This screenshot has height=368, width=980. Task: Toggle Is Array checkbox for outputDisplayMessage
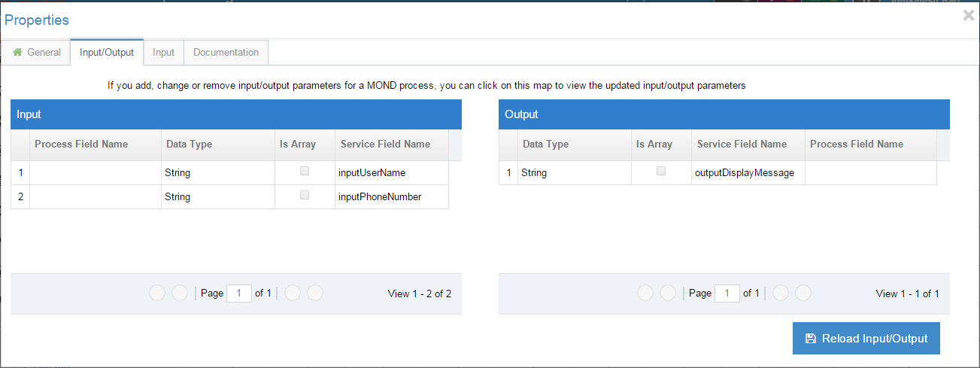click(661, 172)
